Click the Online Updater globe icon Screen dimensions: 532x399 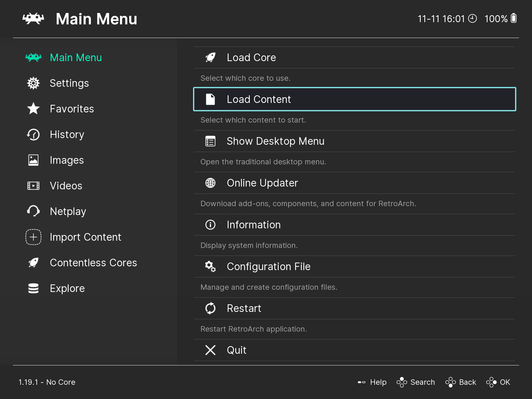pos(210,183)
